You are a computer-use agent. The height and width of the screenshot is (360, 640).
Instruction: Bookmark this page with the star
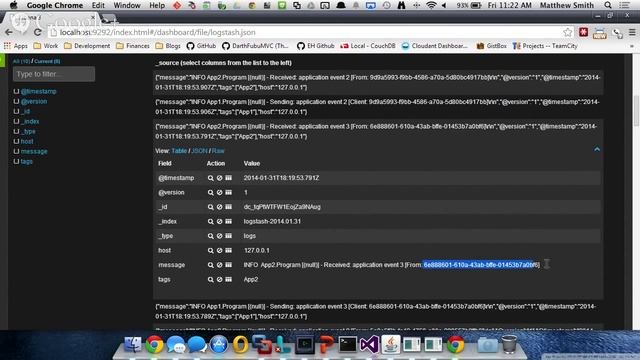click(567, 32)
